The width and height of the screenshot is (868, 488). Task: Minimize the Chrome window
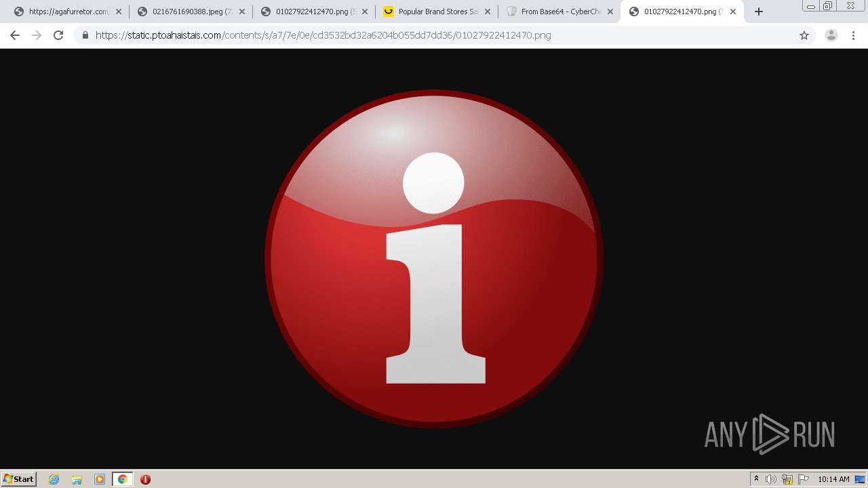[811, 5]
